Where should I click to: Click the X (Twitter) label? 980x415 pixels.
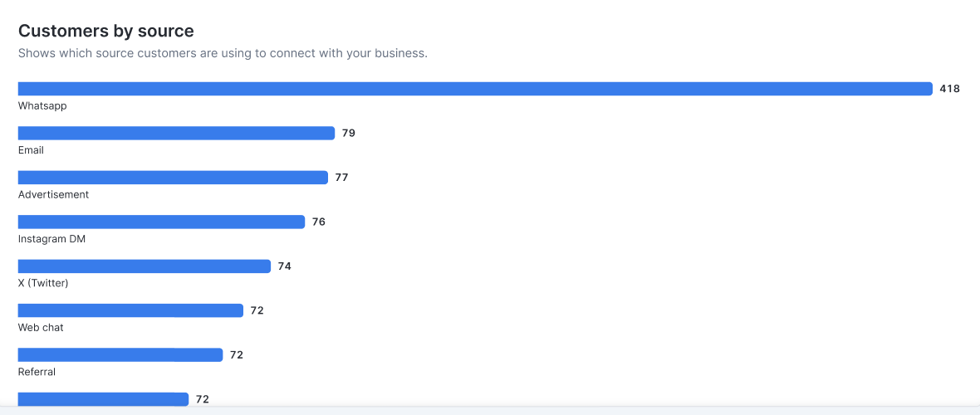point(43,284)
